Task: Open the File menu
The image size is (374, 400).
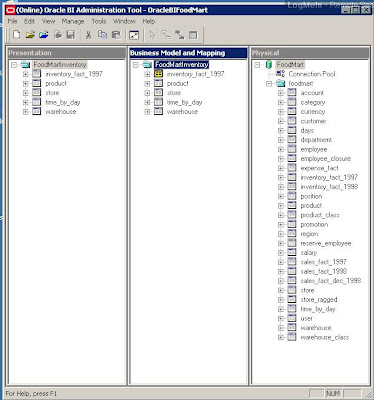Action: [12, 21]
